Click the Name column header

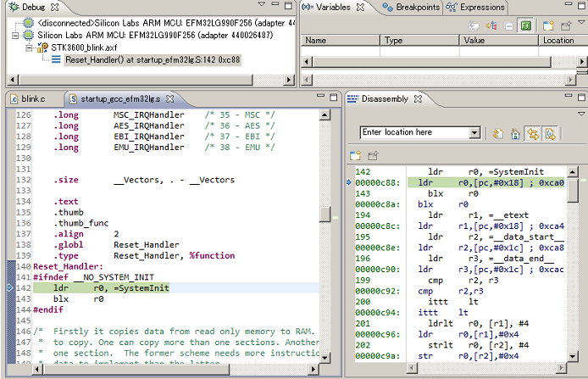[341, 40]
